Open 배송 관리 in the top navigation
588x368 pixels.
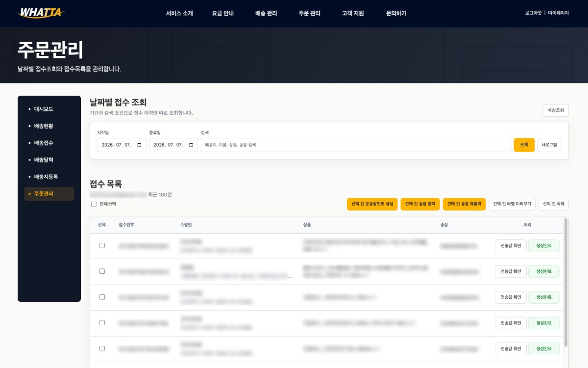click(x=266, y=13)
